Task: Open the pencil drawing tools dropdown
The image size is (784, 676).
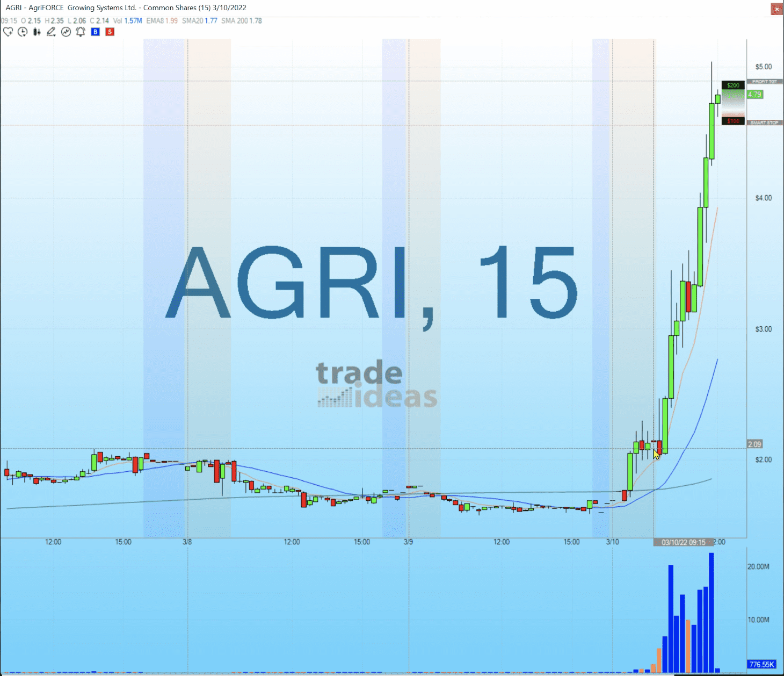Action: (x=51, y=32)
